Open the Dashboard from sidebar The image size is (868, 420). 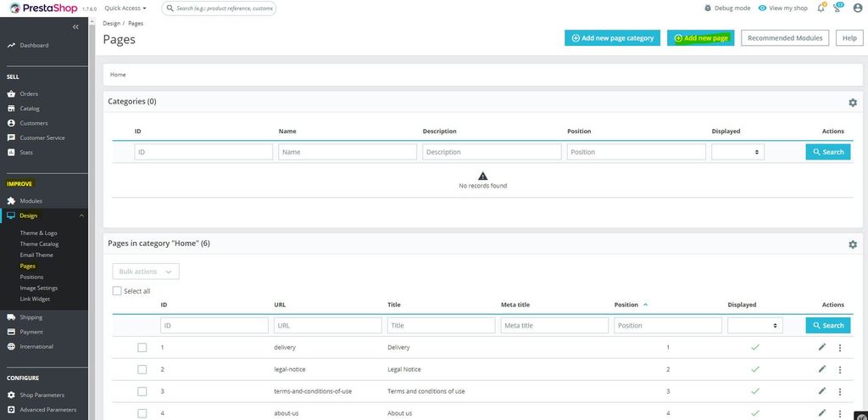pyautogui.click(x=34, y=46)
